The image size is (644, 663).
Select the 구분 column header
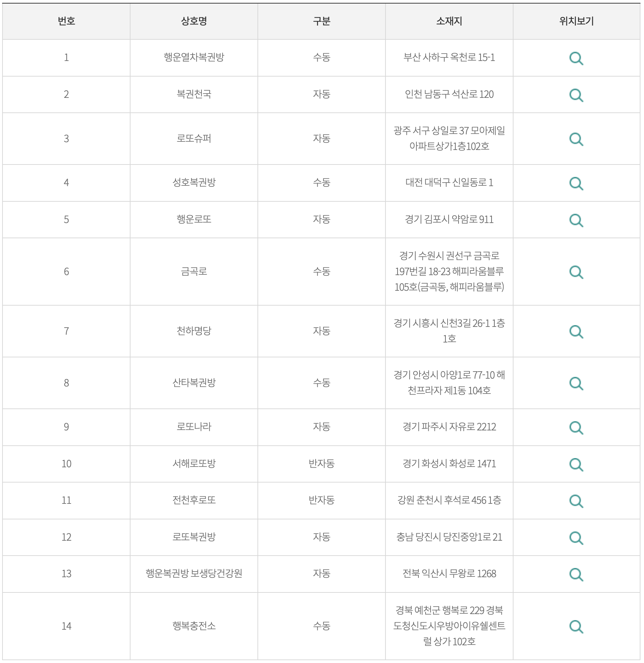[322, 21]
